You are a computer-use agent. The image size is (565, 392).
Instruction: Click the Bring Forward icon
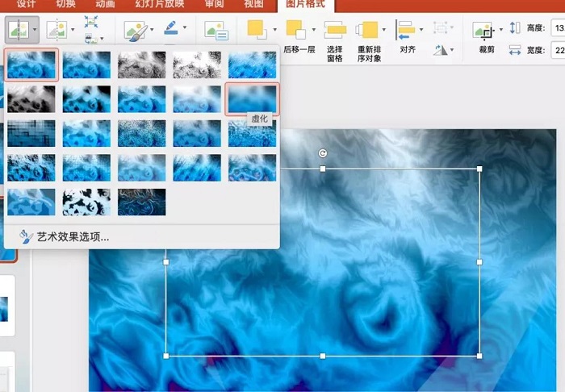tap(257, 31)
